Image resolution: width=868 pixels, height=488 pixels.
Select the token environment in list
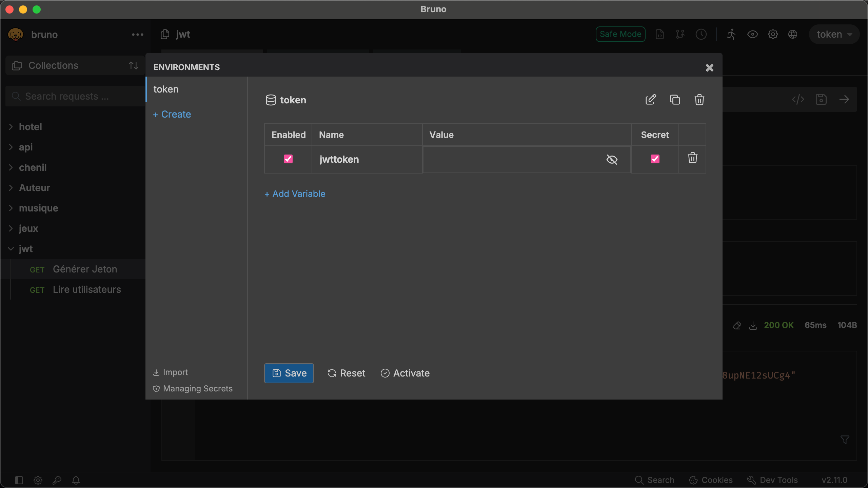pos(166,89)
